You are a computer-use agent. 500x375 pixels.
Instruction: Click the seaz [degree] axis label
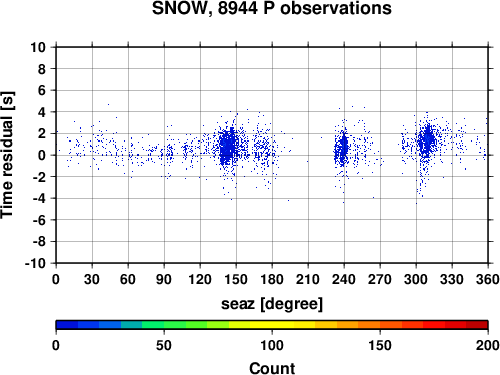(272, 304)
